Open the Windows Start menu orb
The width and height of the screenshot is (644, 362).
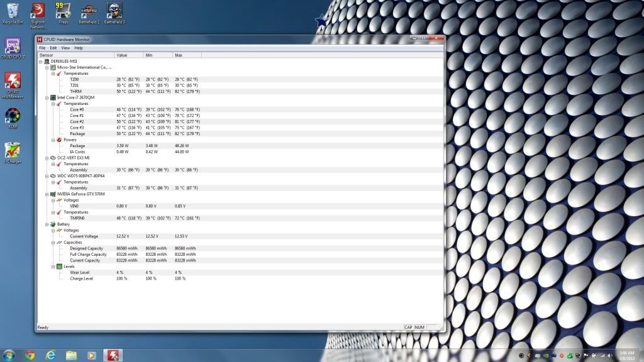pyautogui.click(x=9, y=355)
